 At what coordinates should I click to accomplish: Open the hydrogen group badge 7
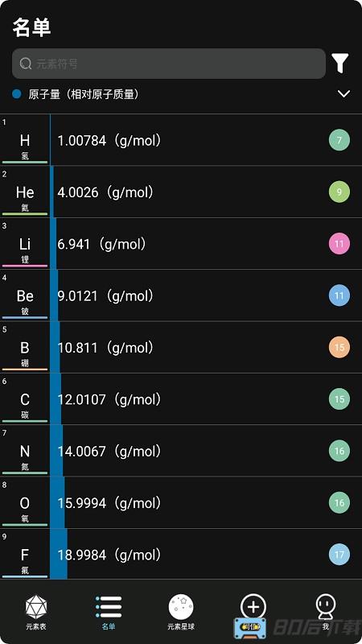click(x=339, y=140)
